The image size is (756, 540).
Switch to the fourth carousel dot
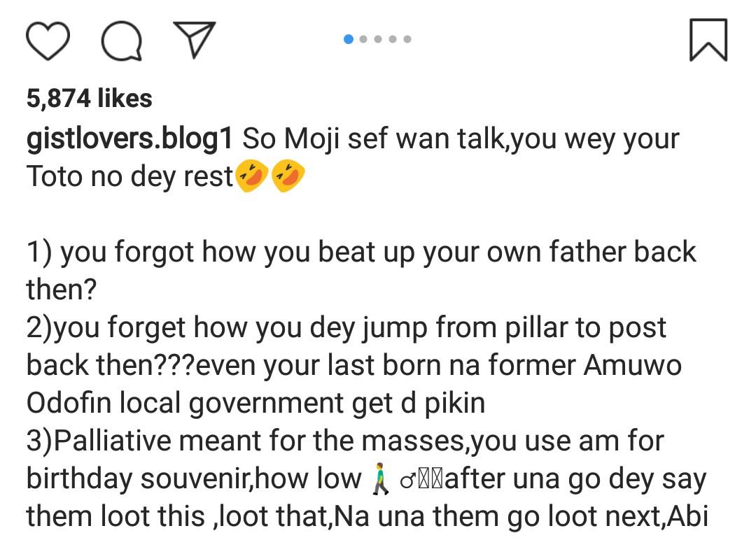tap(393, 39)
